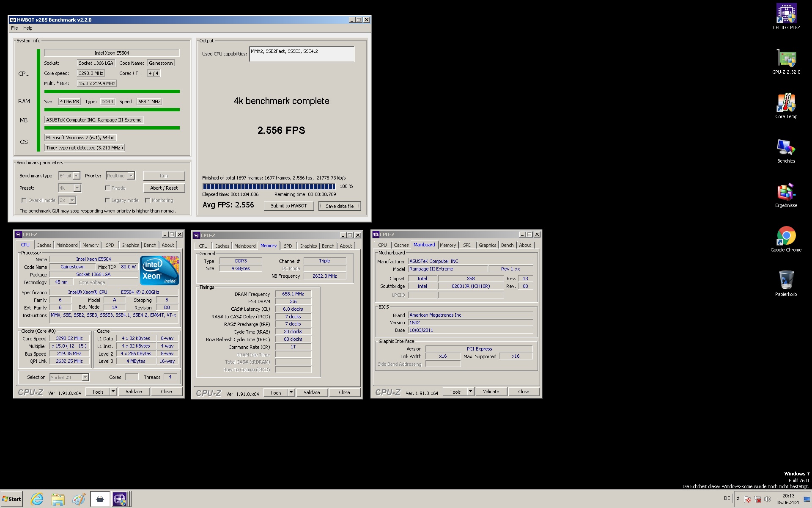
Task: Open the Selection Socket #1 dropdown
Action: [85, 377]
